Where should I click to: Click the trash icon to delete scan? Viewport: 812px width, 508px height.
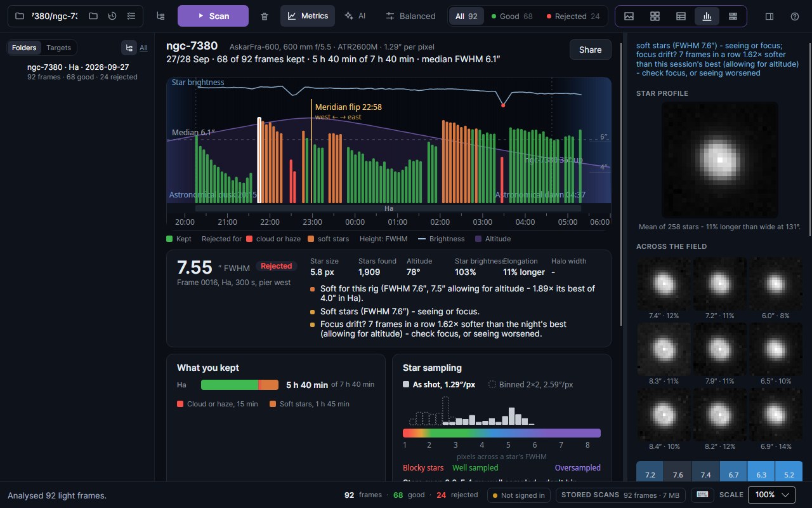[265, 16]
